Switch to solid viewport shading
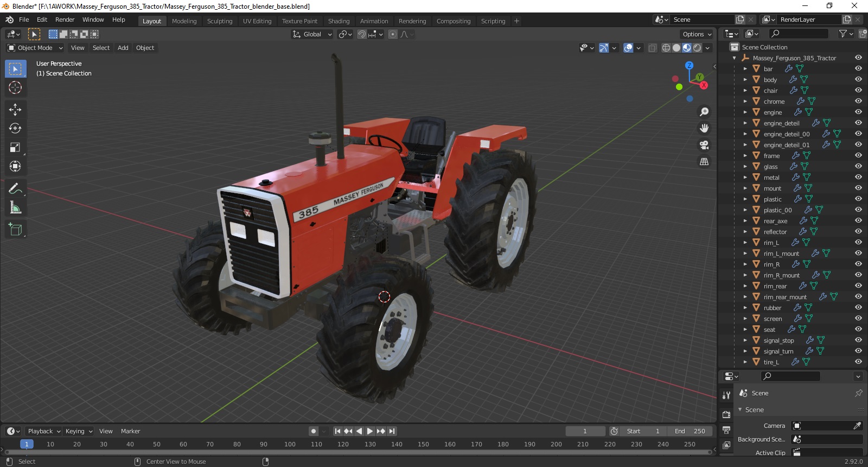This screenshot has width=868, height=467. pyautogui.click(x=676, y=48)
